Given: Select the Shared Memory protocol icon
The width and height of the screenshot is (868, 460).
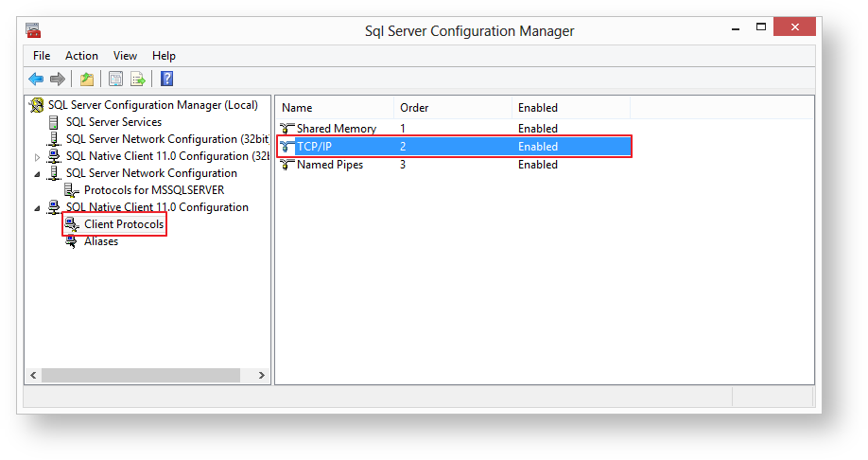Looking at the screenshot, I should tap(286, 129).
